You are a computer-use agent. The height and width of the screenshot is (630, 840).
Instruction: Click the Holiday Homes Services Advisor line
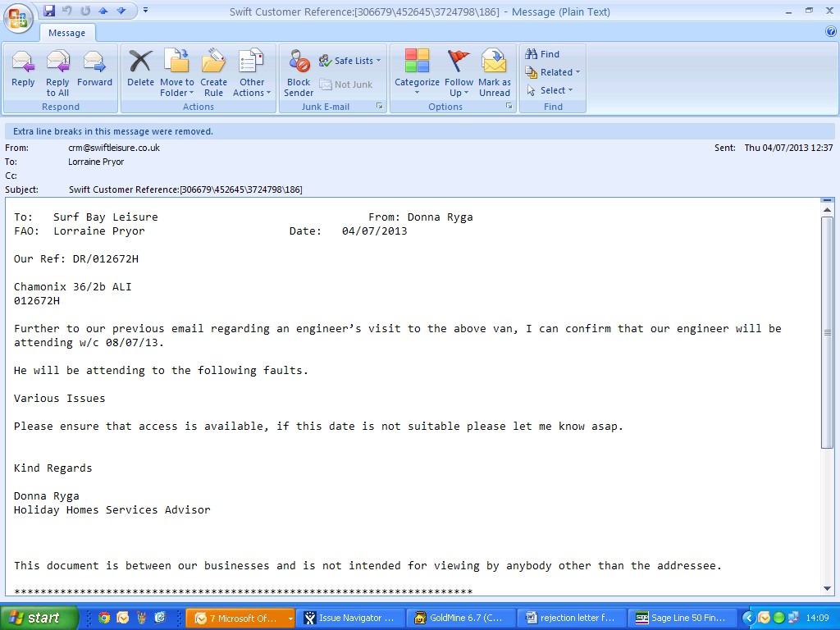[x=112, y=509]
